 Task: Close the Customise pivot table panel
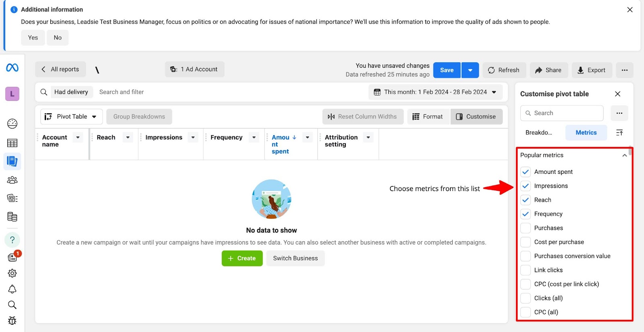[x=618, y=94]
